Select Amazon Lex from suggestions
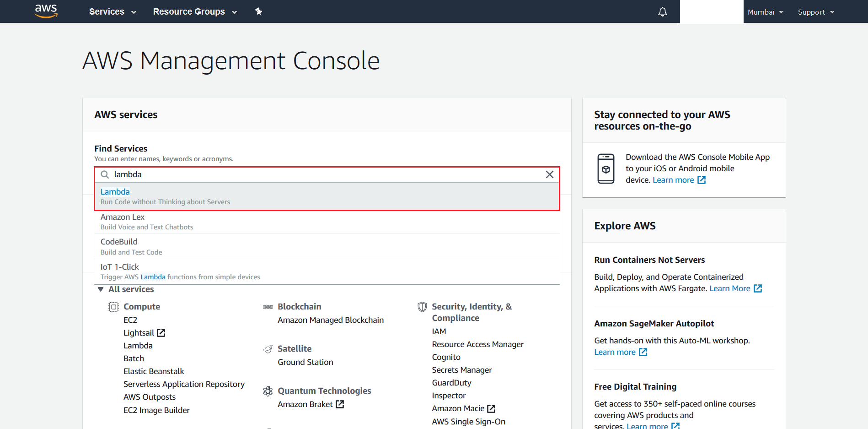868x429 pixels. click(327, 222)
